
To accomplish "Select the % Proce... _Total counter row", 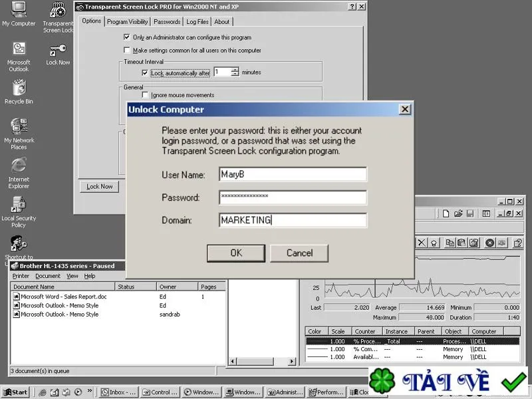I will point(412,341).
